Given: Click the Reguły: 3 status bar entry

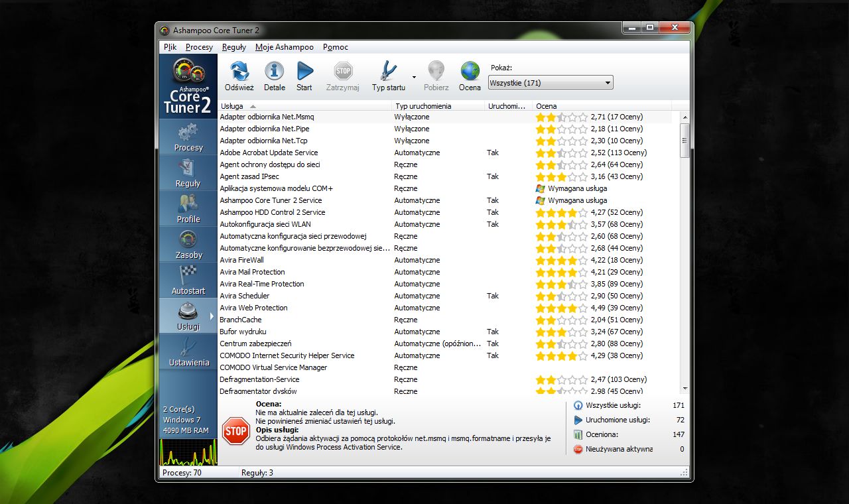Looking at the screenshot, I should [257, 473].
